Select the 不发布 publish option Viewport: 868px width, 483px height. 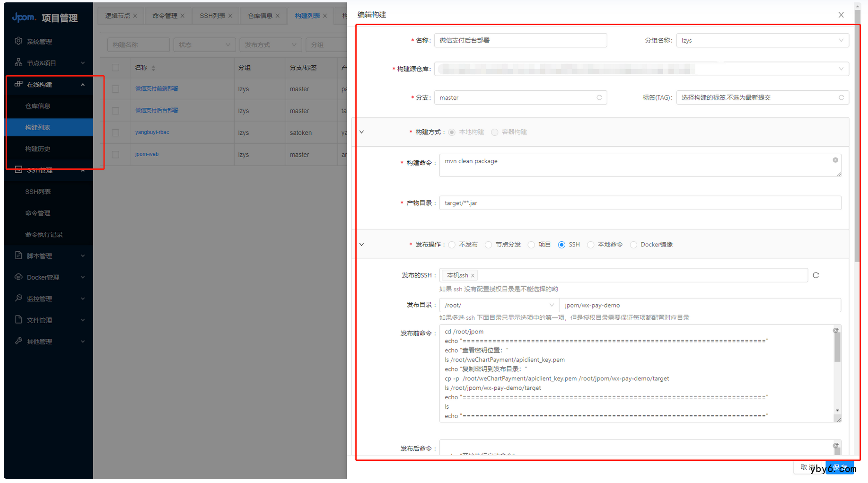(452, 245)
